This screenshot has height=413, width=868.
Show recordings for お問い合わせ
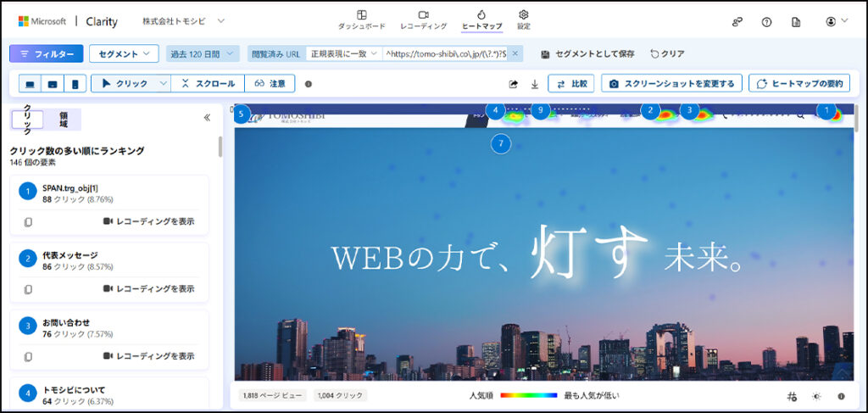pos(148,356)
